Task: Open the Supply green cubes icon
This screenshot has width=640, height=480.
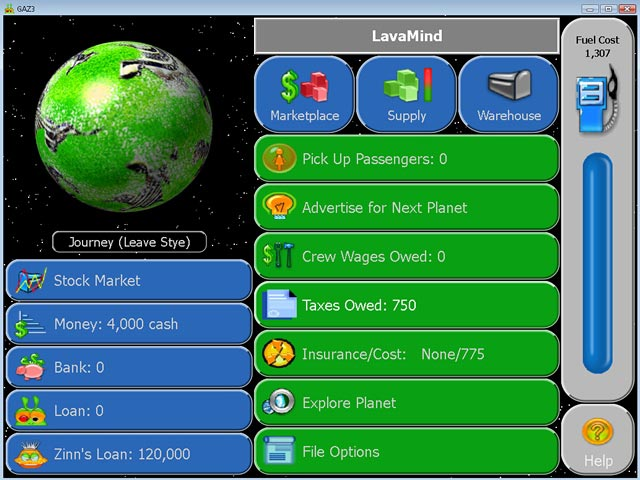Action: coord(407,85)
